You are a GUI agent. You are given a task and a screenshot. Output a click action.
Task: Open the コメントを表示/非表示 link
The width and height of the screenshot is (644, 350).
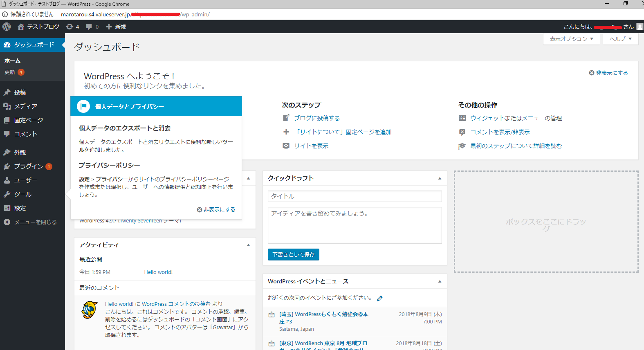pos(500,132)
